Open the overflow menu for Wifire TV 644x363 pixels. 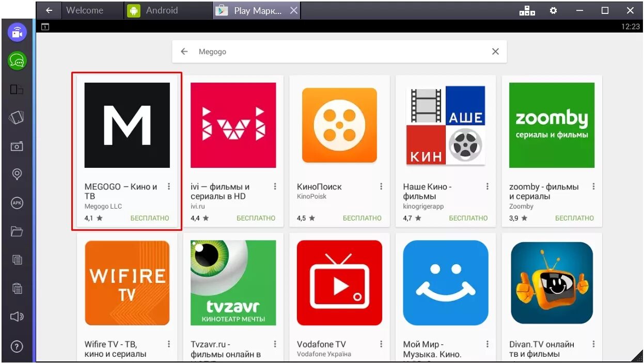coord(168,344)
